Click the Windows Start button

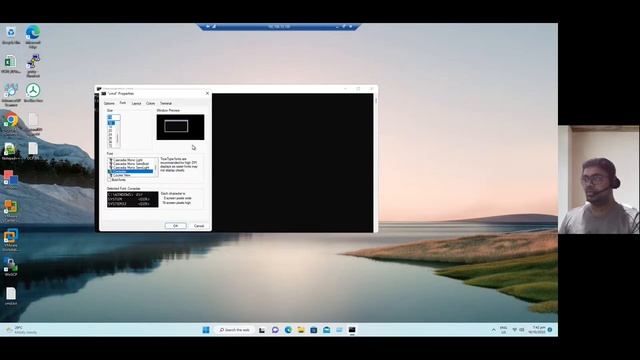[206, 330]
